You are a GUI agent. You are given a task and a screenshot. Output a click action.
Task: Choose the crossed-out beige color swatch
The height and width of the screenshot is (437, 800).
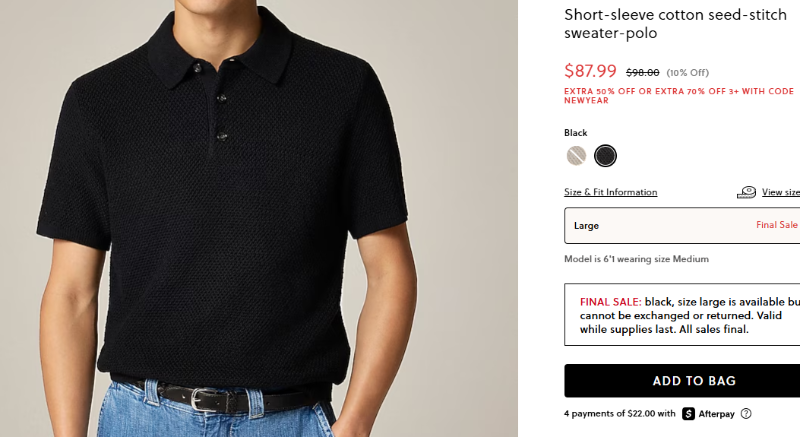576,156
